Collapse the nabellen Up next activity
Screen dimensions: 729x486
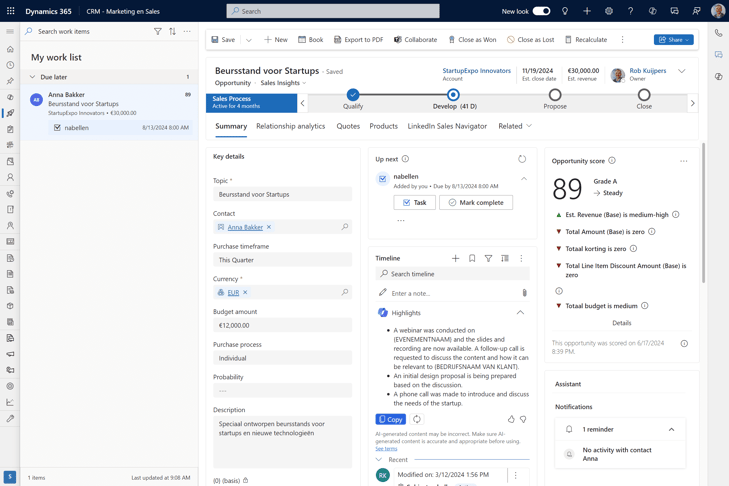[524, 179]
